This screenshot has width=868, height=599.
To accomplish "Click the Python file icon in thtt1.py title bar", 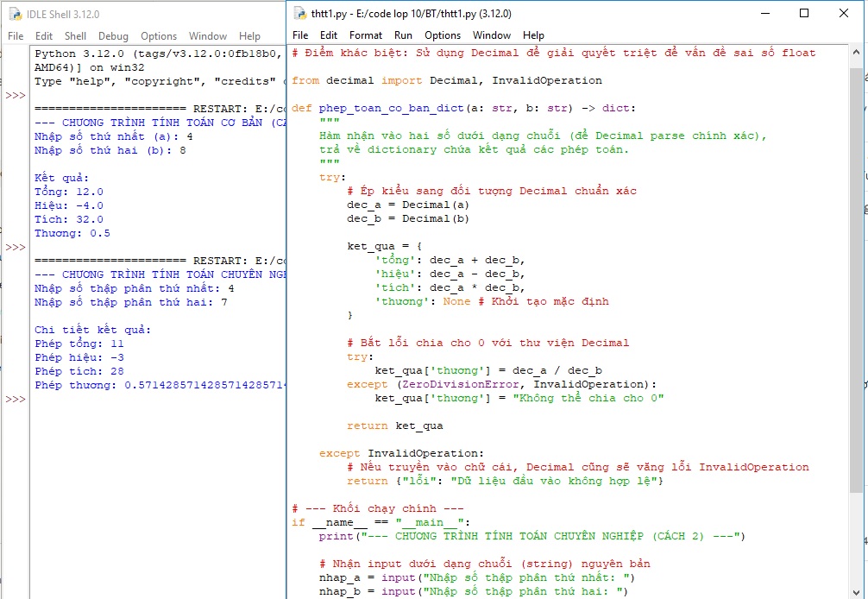I will (x=298, y=13).
